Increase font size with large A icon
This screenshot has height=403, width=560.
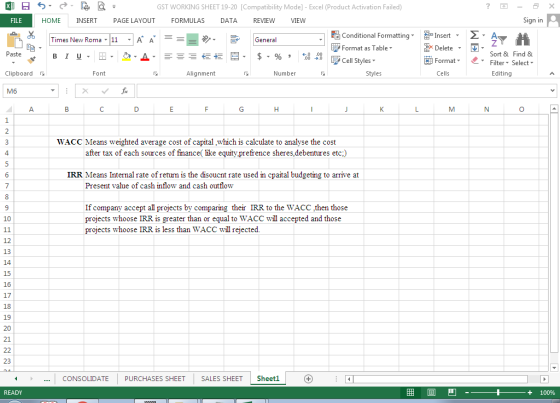[140, 40]
